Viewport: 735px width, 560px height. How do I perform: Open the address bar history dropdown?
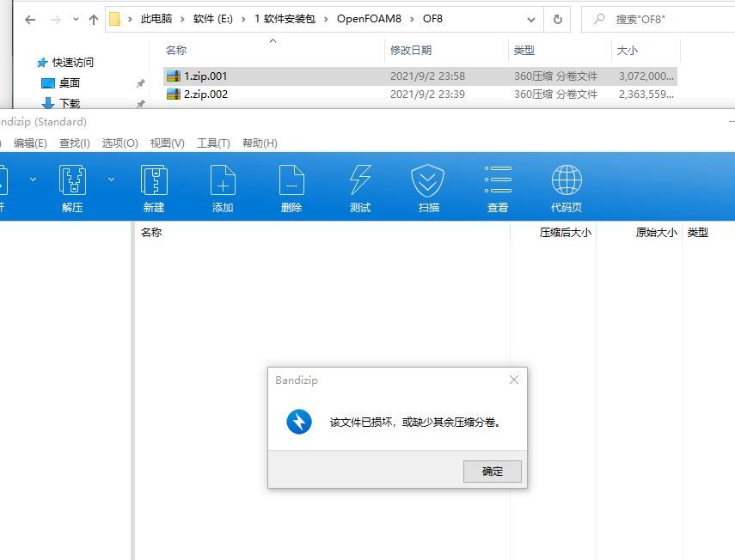(531, 20)
